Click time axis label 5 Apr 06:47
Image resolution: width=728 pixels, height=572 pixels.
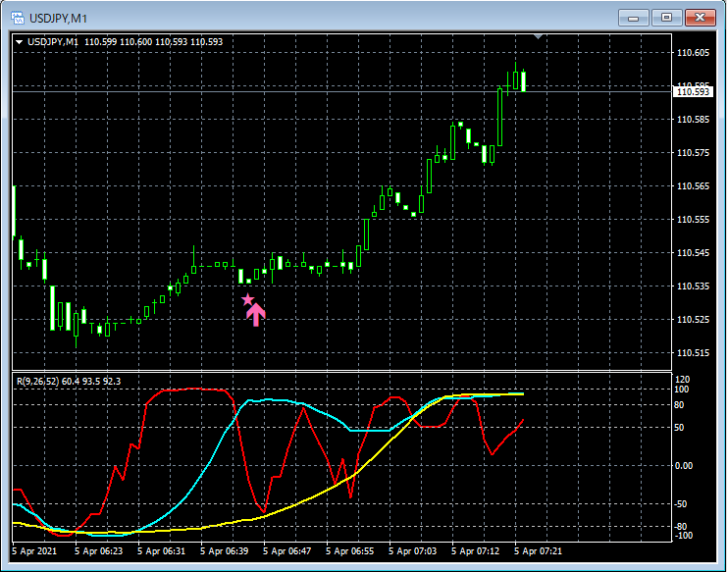pos(287,551)
